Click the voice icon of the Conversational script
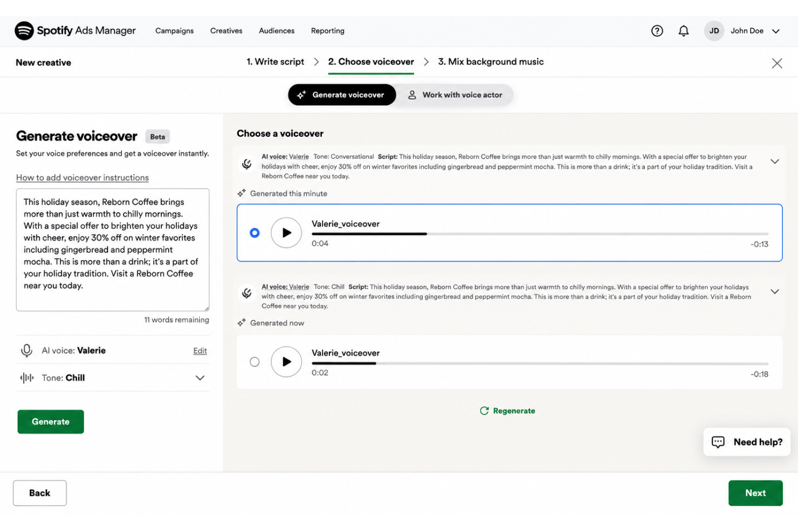The height and width of the screenshot is (532, 798). (246, 164)
